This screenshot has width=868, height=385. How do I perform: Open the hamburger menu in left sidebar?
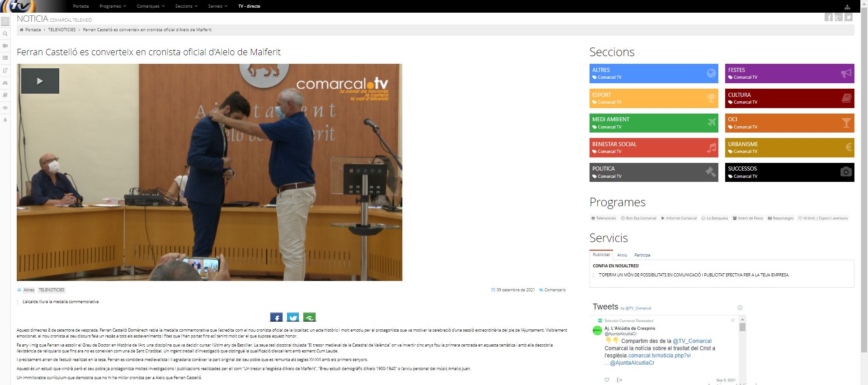tap(5, 22)
